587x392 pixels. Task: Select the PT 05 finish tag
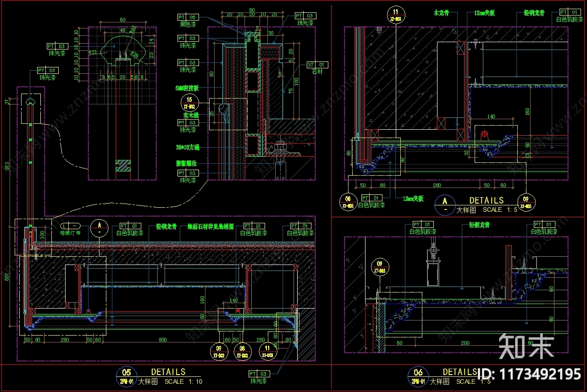(x=188, y=17)
